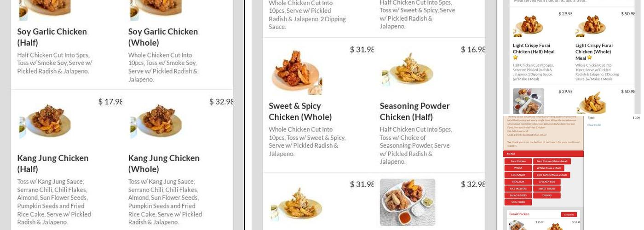Open the Kang Jung Chicken (Whole) photo
The image size is (644, 230).
pyautogui.click(x=156, y=121)
